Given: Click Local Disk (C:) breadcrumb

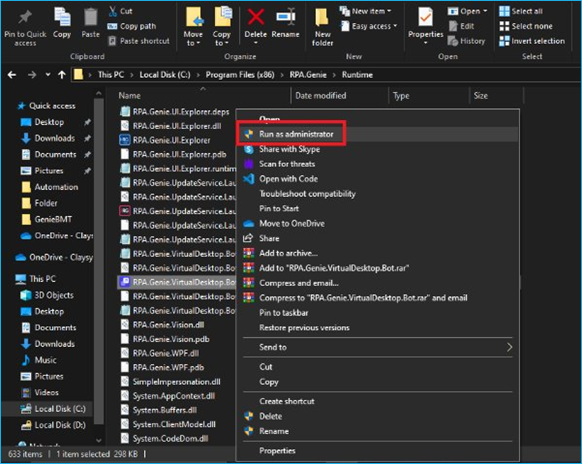Looking at the screenshot, I should 165,75.
